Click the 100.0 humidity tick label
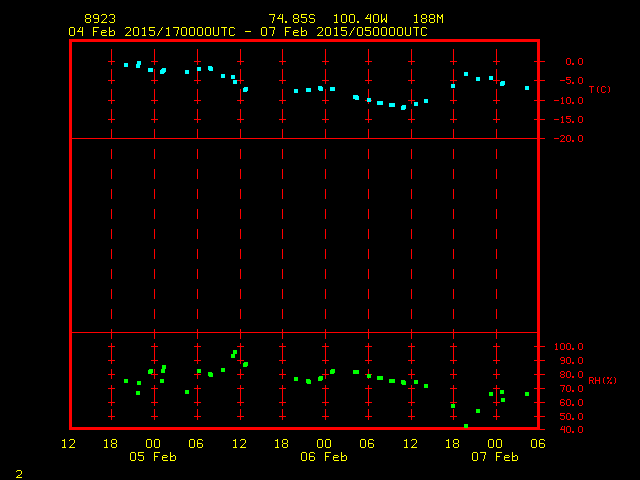640x480 pixels. coord(569,347)
